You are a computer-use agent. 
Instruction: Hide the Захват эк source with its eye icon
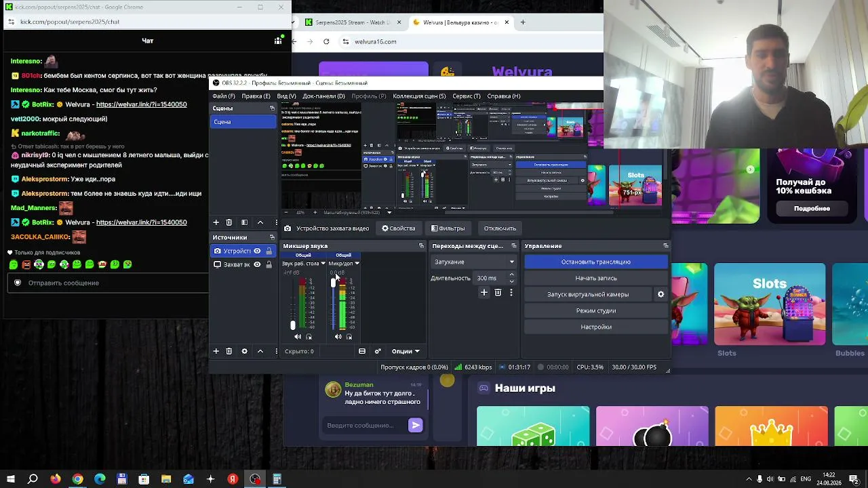[257, 264]
